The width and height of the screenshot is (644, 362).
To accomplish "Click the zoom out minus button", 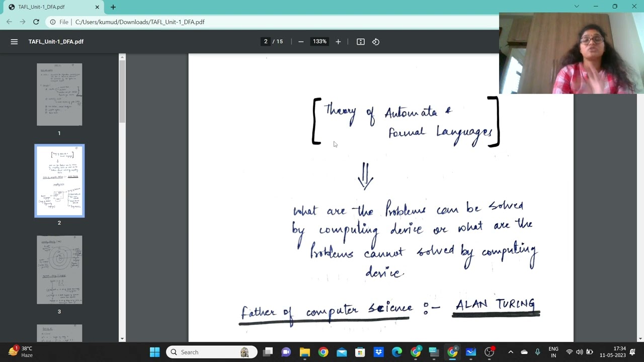I will (301, 42).
